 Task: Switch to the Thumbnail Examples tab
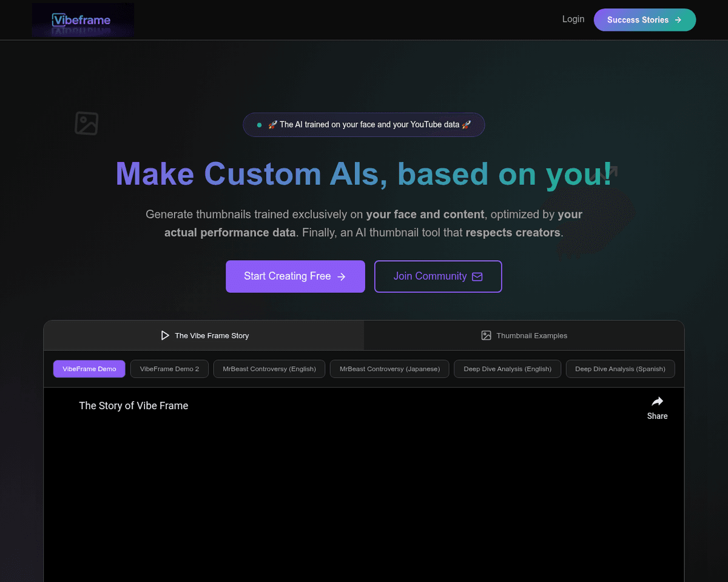pyautogui.click(x=524, y=335)
